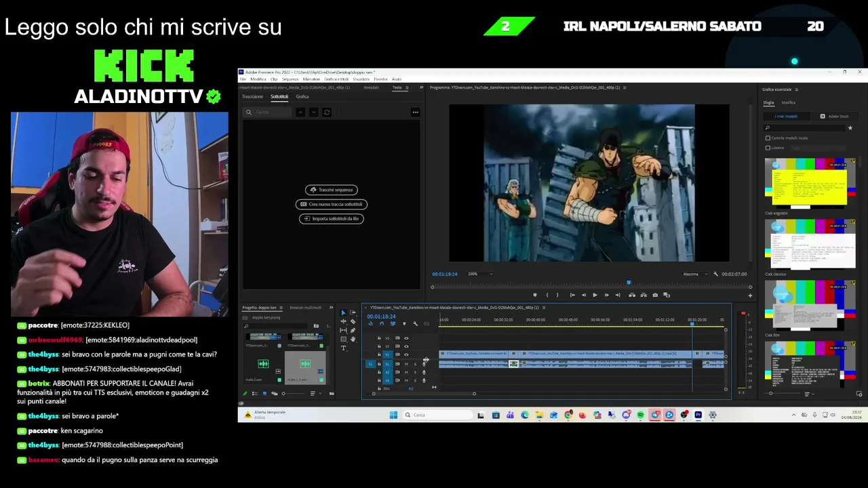The image size is (868, 488).
Task: Select the Pen tool
Action: pos(353,330)
